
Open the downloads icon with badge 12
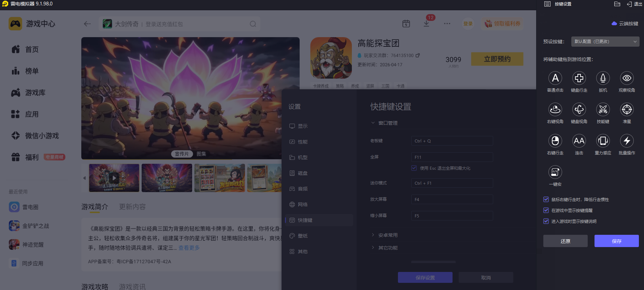tap(427, 24)
